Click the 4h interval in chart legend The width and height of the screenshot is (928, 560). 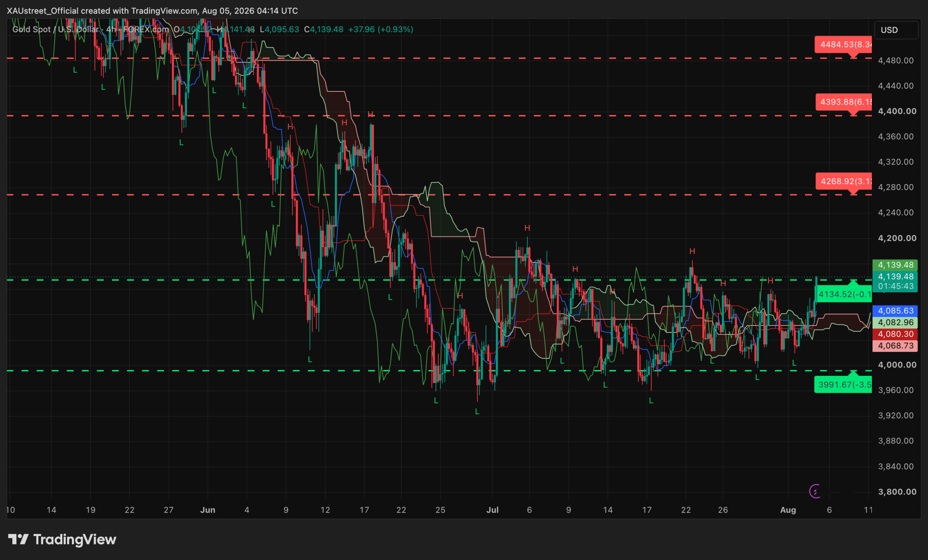point(111,29)
